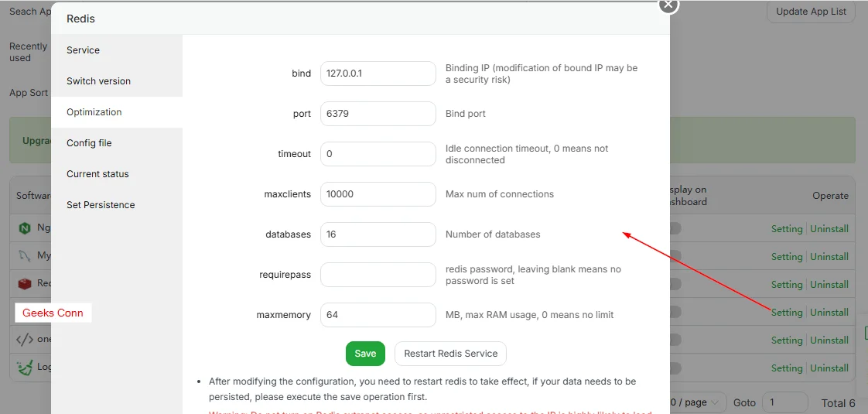Viewport: 868px width, 414px height.
Task: Click the restart-after-modifying note below Save
Action: click(422, 389)
